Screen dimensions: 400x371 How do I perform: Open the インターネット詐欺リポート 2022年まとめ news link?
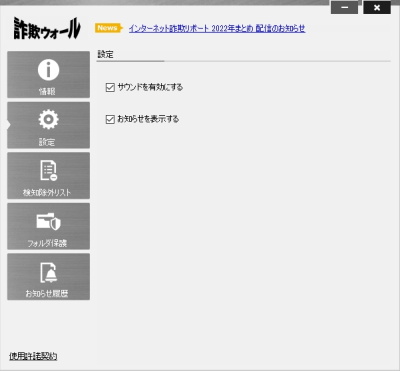(x=217, y=28)
